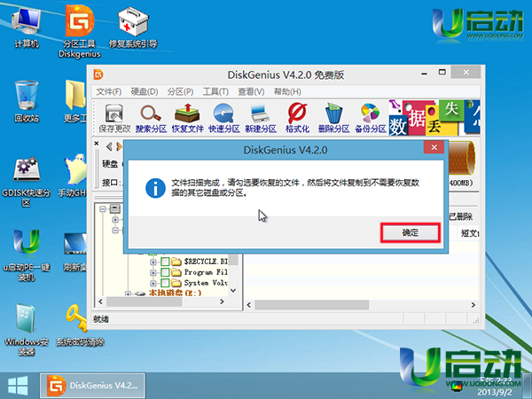Click file list horizontal scrollbar right arrow
The image size is (532, 399).
pyautogui.click(x=473, y=305)
